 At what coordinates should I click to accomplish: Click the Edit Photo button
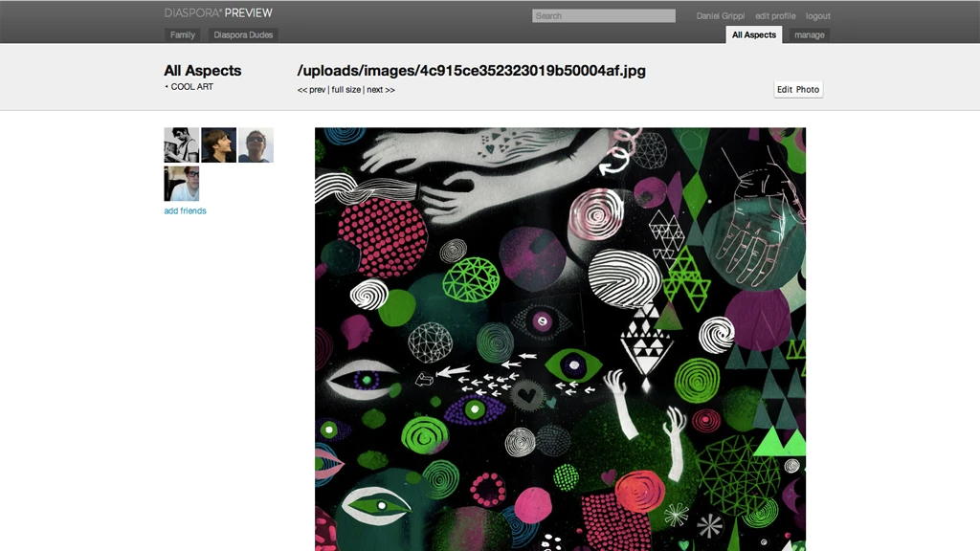[x=798, y=89]
